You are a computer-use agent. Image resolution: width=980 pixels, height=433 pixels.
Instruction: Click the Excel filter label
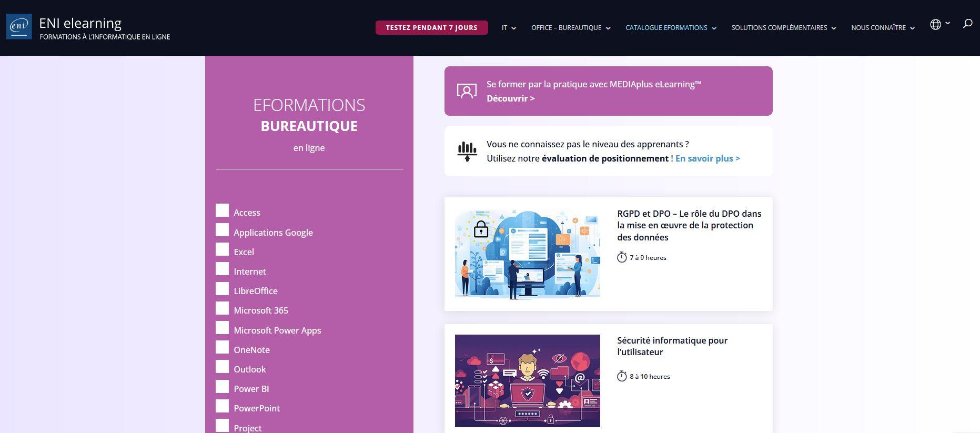click(244, 252)
